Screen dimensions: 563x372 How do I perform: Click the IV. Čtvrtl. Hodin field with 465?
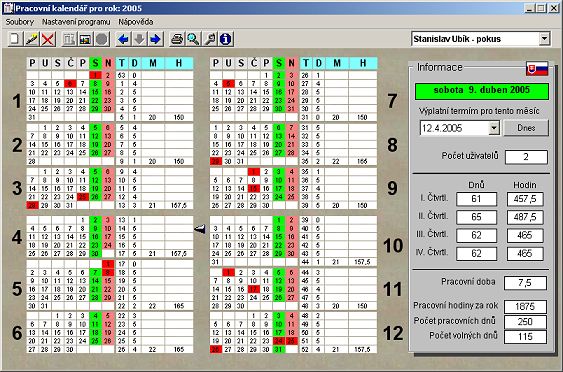click(x=525, y=254)
